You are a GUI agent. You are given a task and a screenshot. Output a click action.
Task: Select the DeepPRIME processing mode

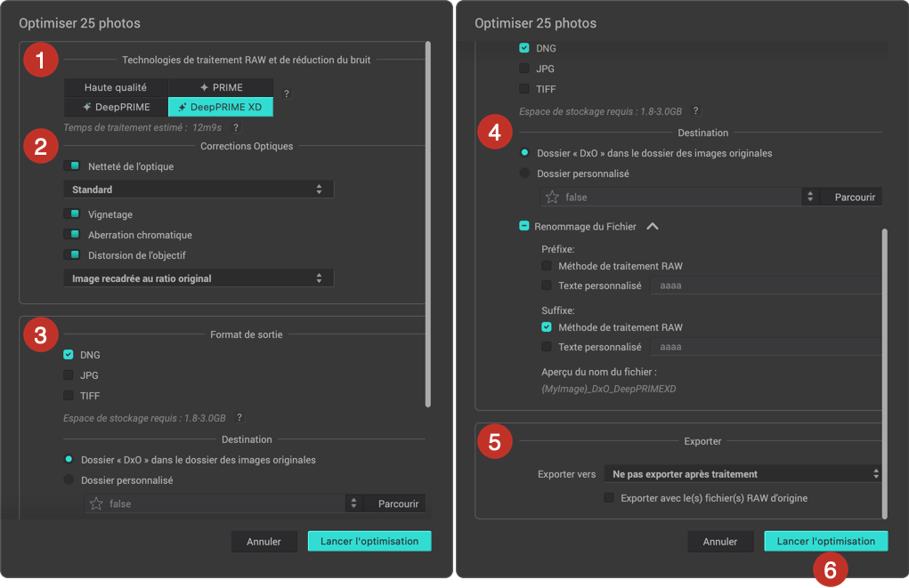click(116, 107)
